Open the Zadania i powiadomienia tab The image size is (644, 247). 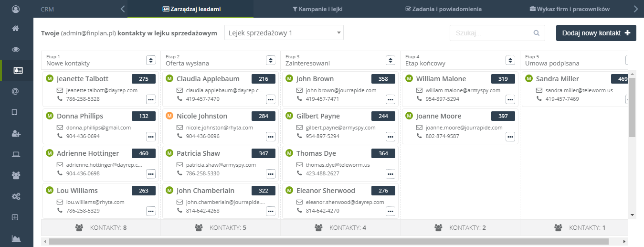[x=443, y=9]
